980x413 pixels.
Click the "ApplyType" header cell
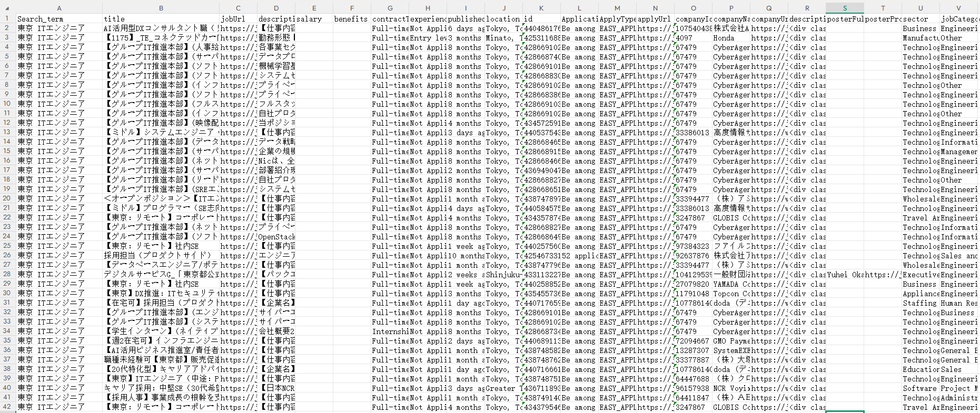click(617, 19)
